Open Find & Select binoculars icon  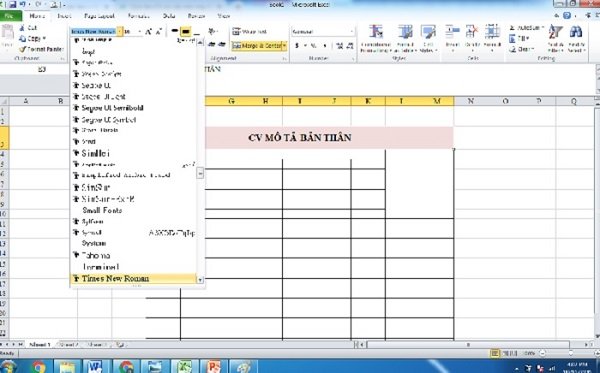pyautogui.click(x=576, y=33)
